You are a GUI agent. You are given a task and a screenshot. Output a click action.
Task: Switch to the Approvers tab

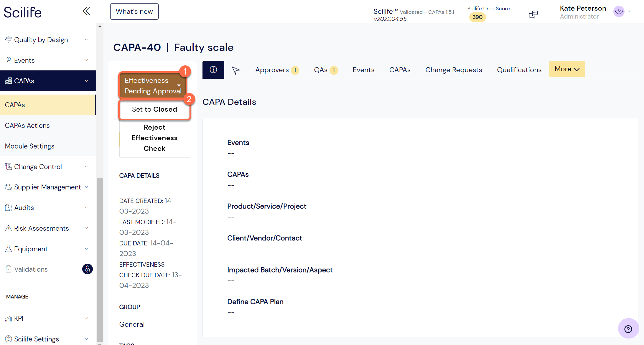(272, 70)
